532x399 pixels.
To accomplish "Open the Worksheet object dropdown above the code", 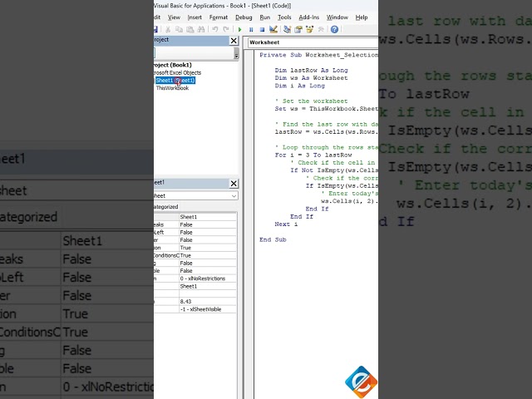I will (x=313, y=42).
